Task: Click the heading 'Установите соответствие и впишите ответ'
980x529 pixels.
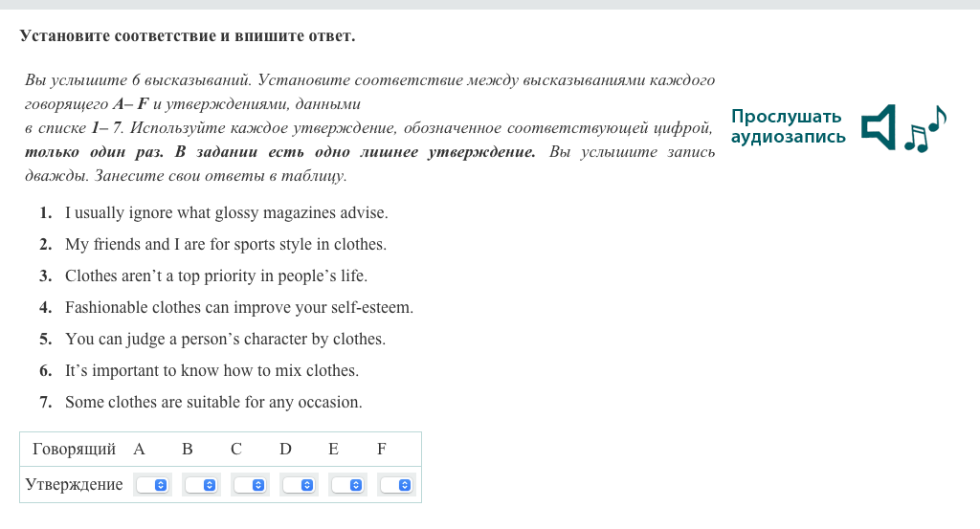Action: point(187,37)
